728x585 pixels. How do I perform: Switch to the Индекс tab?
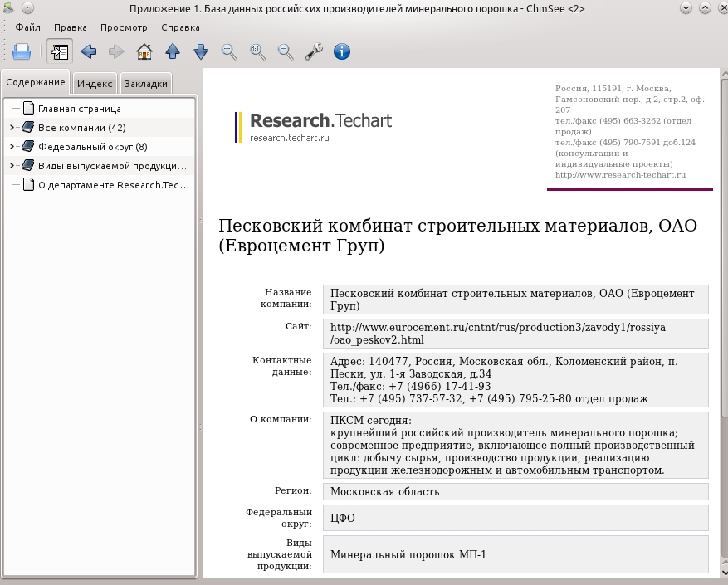pos(95,84)
